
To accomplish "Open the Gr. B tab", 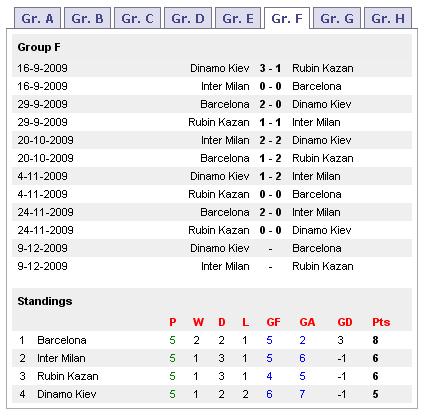I will [x=87, y=18].
